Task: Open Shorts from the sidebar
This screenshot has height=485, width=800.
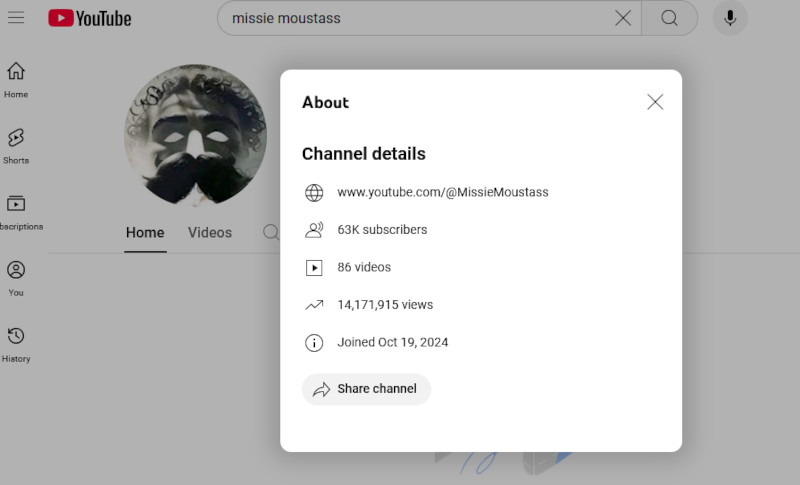Action: click(16, 146)
